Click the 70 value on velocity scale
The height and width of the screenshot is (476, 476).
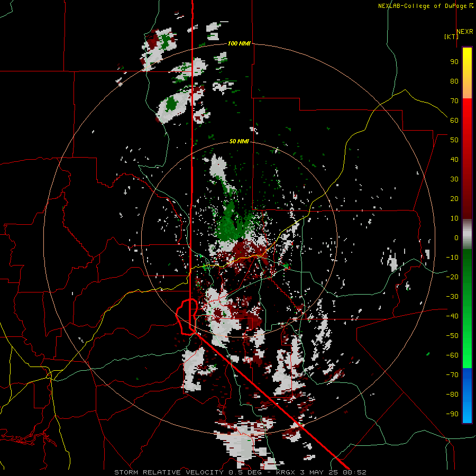[454, 101]
